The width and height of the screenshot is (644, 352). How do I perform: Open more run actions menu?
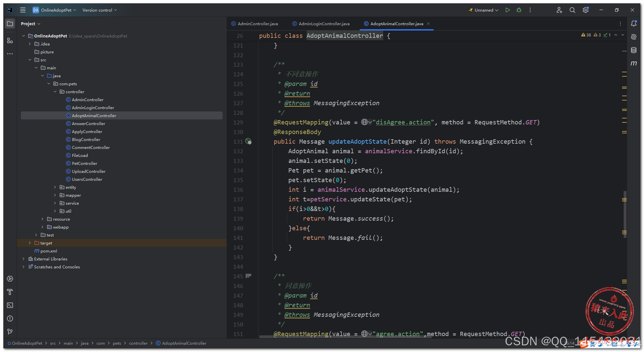(530, 10)
